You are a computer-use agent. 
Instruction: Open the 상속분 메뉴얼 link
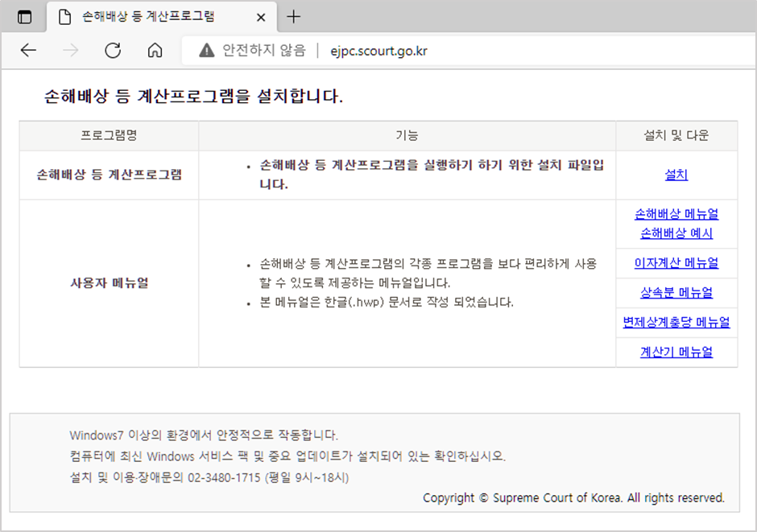[x=676, y=293]
